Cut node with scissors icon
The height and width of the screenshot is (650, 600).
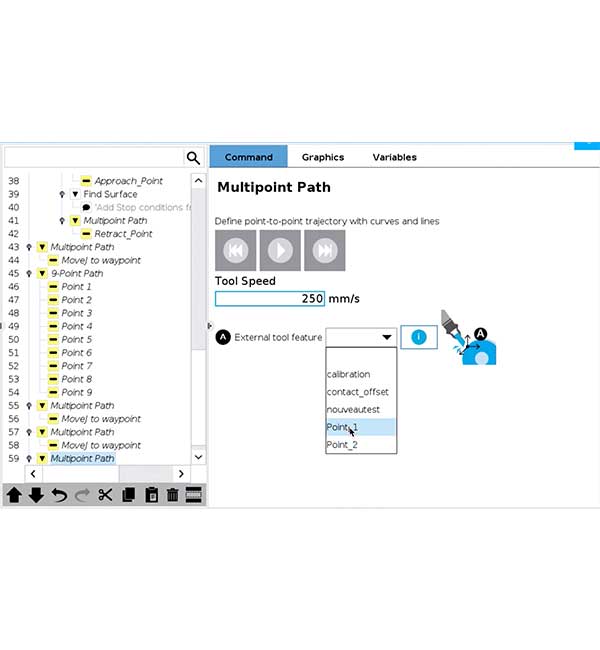pos(105,495)
